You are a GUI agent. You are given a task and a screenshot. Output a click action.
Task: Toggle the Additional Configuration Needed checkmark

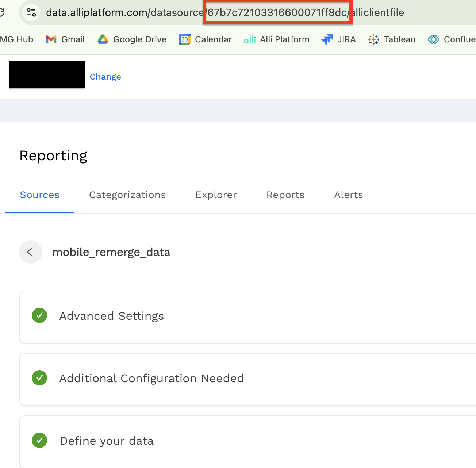click(x=39, y=378)
